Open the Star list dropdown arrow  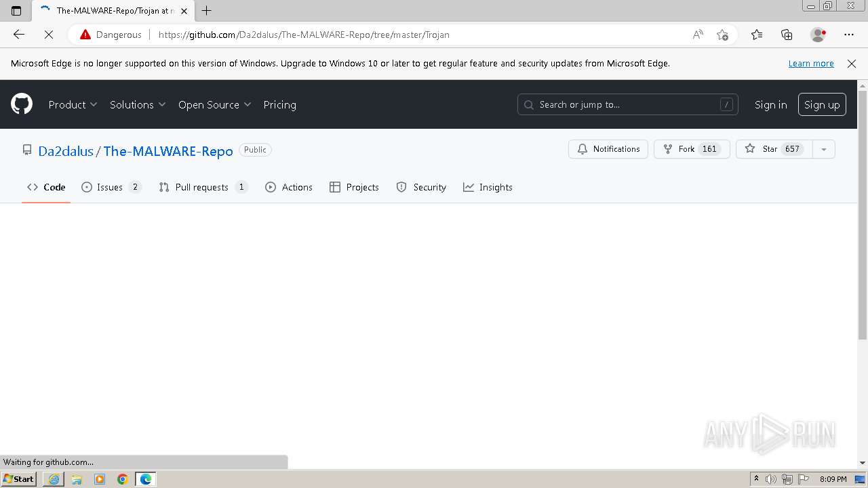click(x=823, y=149)
